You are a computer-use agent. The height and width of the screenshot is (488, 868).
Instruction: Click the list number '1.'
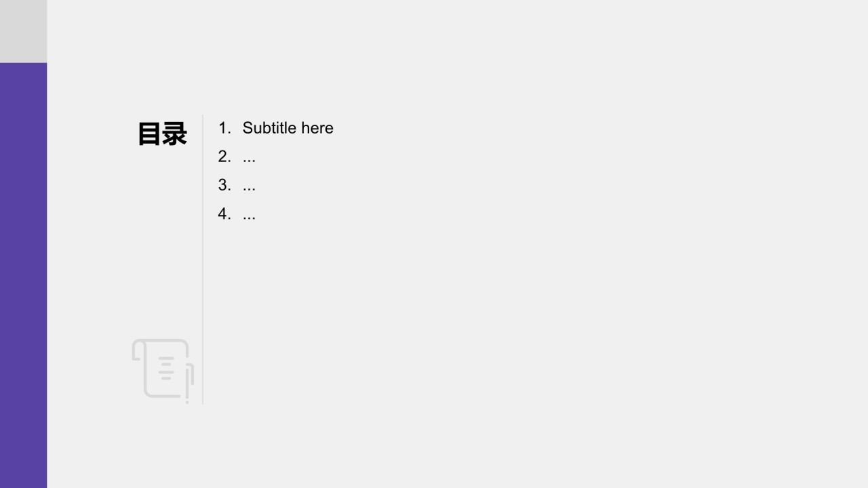pyautogui.click(x=224, y=128)
